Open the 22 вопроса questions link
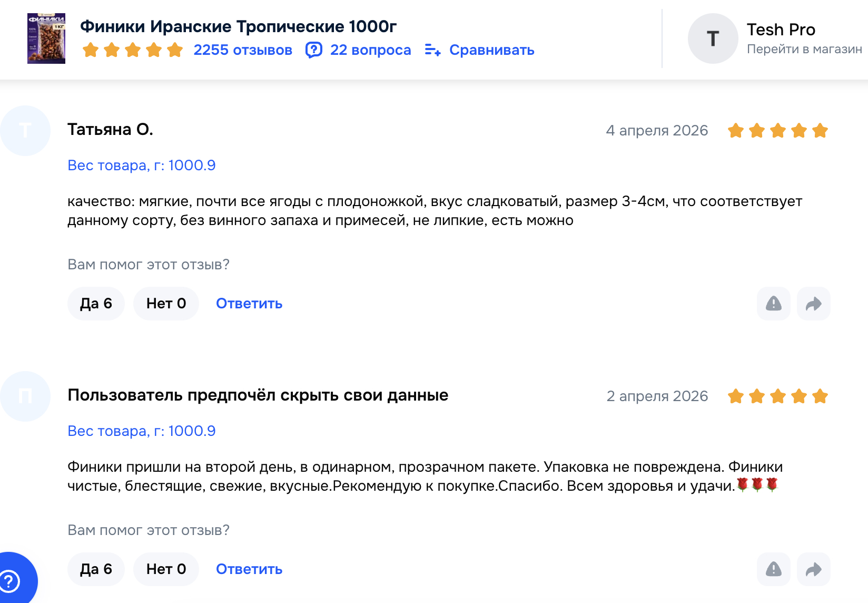The image size is (868, 603). (370, 50)
